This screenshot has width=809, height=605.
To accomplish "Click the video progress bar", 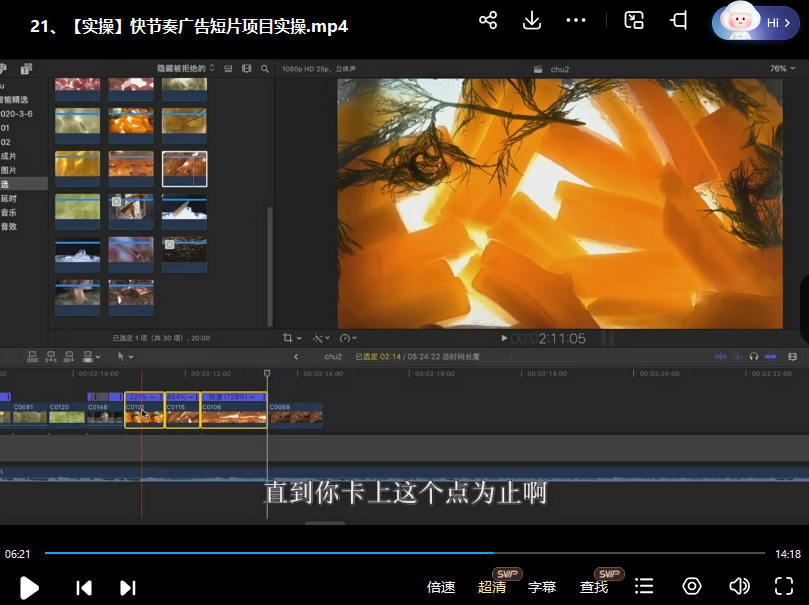I will click(400, 553).
